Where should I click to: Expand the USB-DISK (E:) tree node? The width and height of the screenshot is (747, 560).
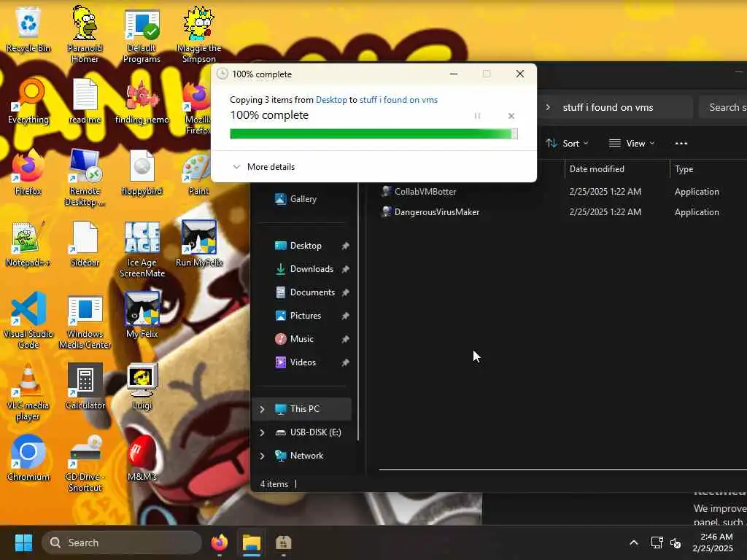coord(262,432)
